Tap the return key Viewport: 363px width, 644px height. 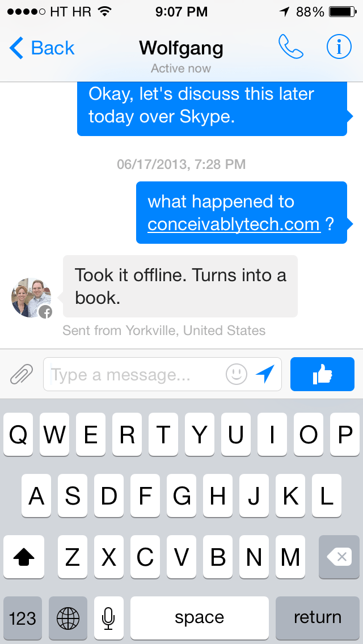pyautogui.click(x=318, y=618)
